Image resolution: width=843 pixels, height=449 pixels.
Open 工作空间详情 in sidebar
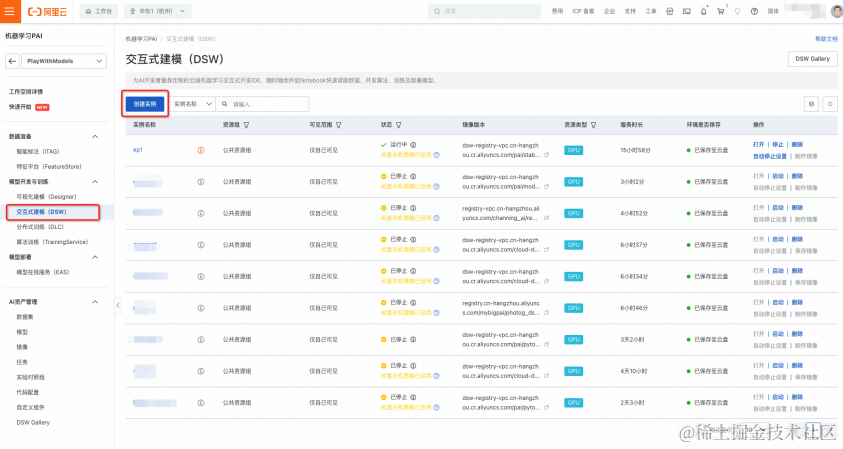[x=26, y=92]
